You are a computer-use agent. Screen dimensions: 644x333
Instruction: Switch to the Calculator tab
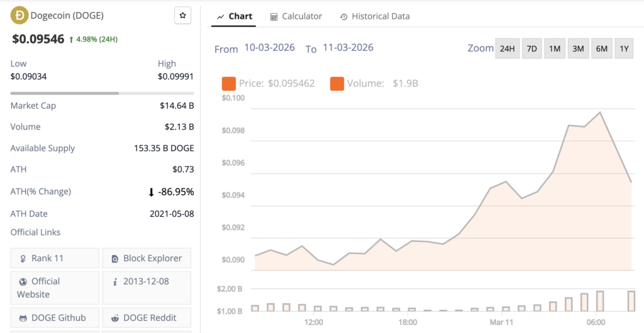point(296,16)
